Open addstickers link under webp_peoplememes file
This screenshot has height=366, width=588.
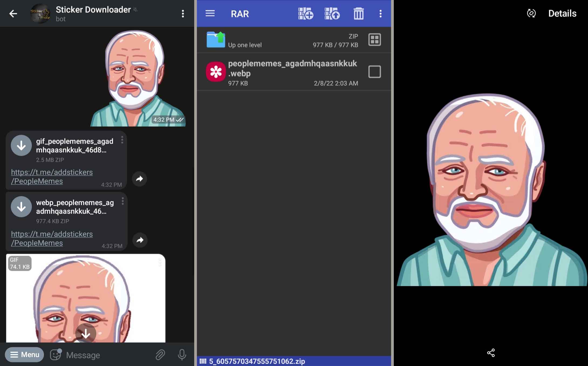(52, 239)
